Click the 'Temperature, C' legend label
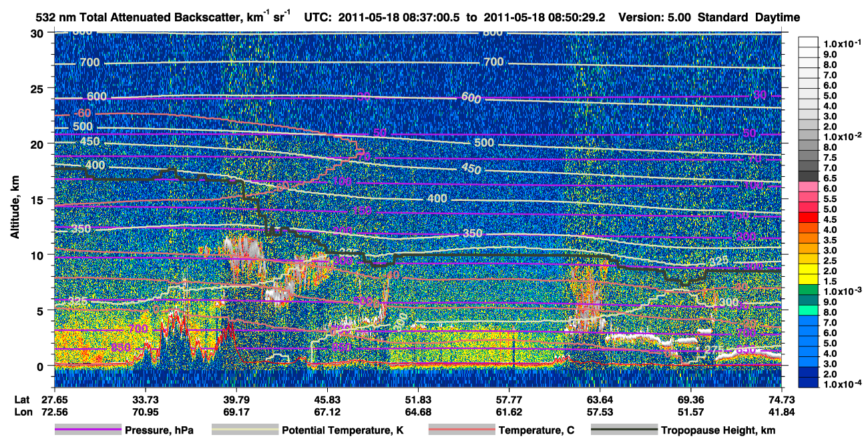Viewport: 868px width, 445px height. tap(536, 431)
